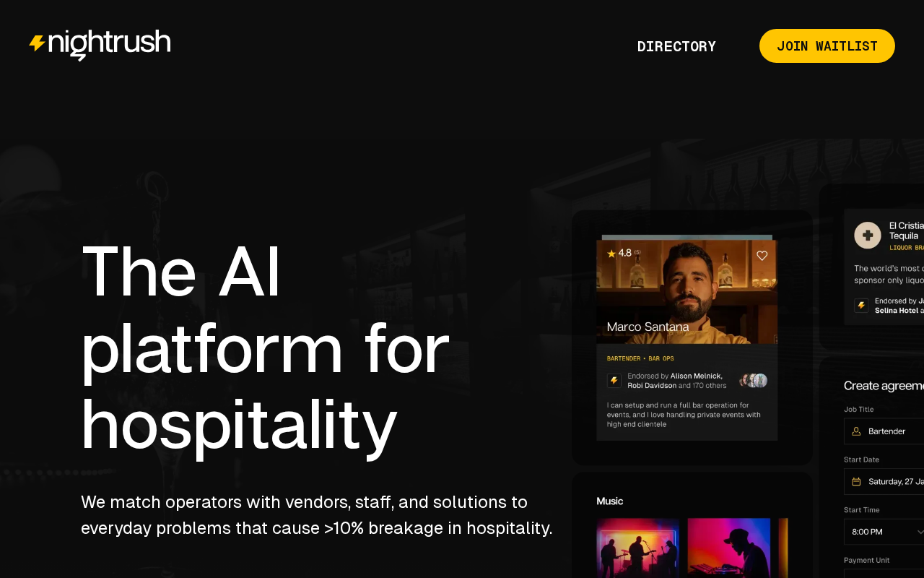Image resolution: width=924 pixels, height=578 pixels.
Task: Open the Start Time 8:00 PM dropdown
Action: [884, 532]
